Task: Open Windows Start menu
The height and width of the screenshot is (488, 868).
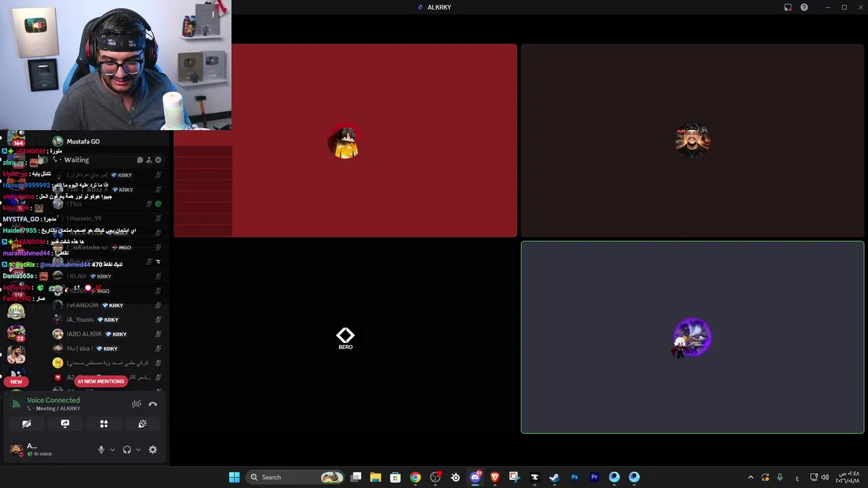Action: [234, 477]
